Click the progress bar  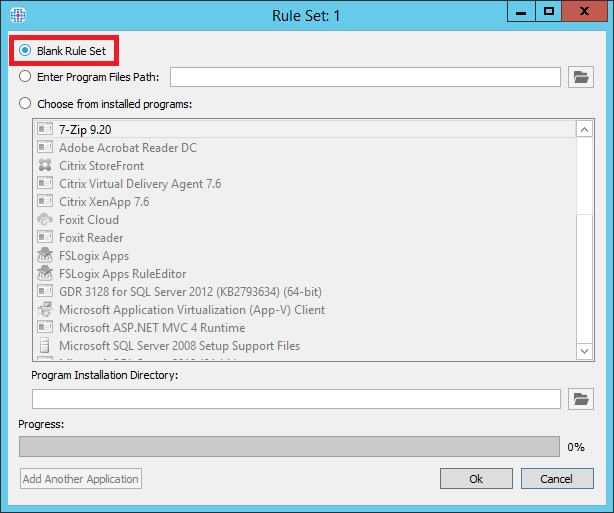click(289, 446)
